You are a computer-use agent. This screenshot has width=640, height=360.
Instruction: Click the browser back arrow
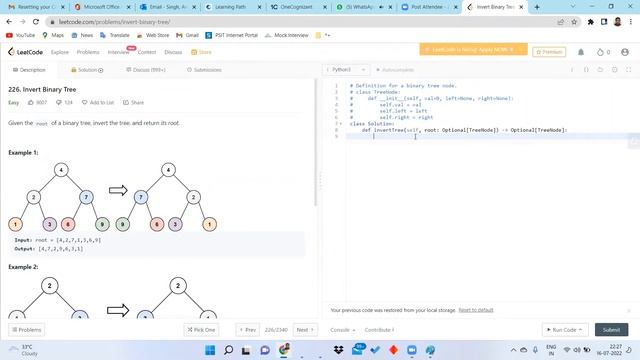click(9, 22)
